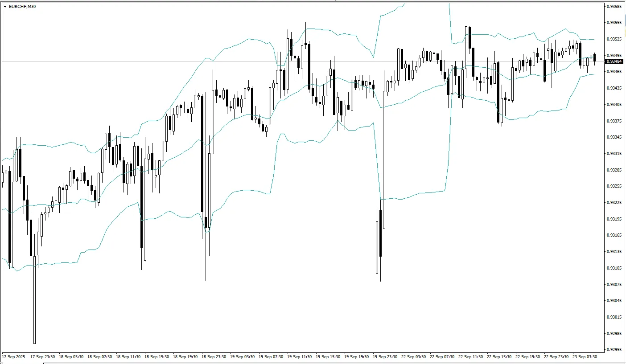626x364 pixels.
Task: Click the 18 Sep 07:30 time label
Action: pyautogui.click(x=100, y=357)
